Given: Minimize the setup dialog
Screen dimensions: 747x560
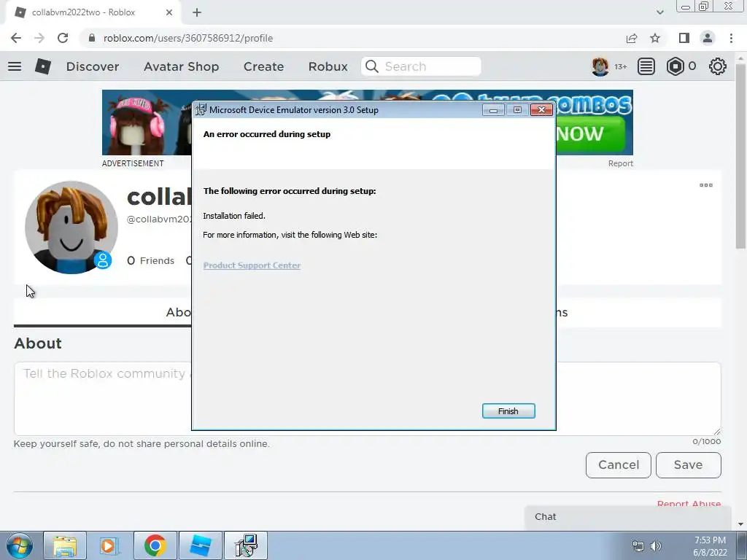Looking at the screenshot, I should coord(493,110).
